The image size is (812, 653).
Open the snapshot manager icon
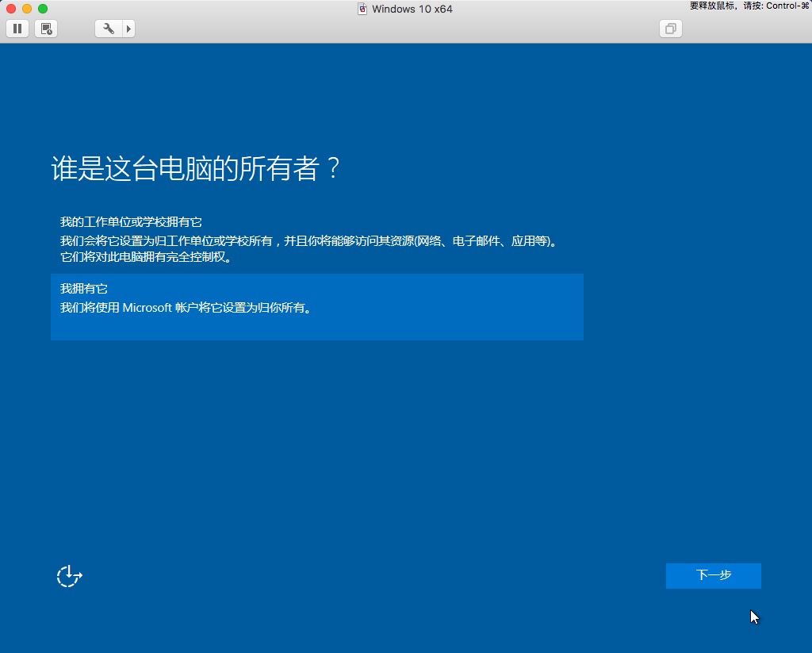tap(46, 29)
